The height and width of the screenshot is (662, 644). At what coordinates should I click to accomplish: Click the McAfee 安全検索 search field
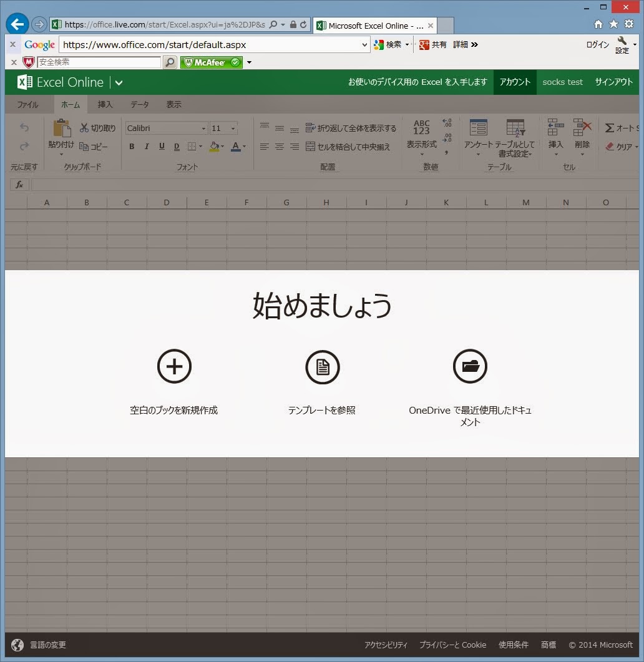click(x=99, y=62)
